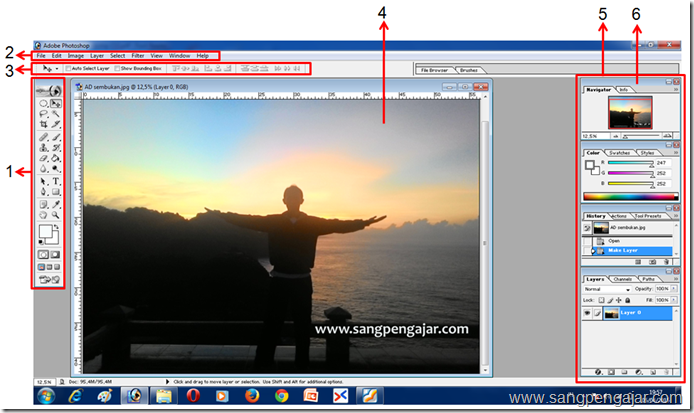This screenshot has height=413, width=694.
Task: Open the File Browser palette tab
Action: coord(434,70)
